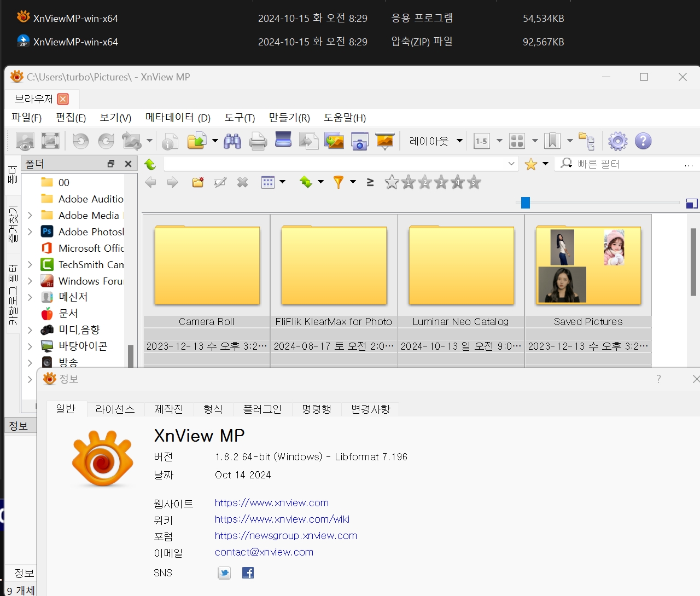This screenshot has height=596, width=700.
Task: Click the Facebook SNS icon
Action: (x=248, y=573)
